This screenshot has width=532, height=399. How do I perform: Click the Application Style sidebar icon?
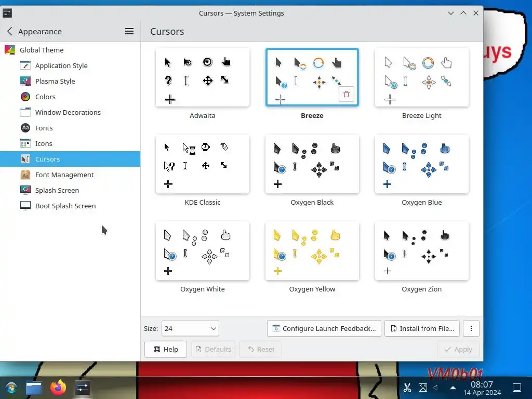point(25,65)
